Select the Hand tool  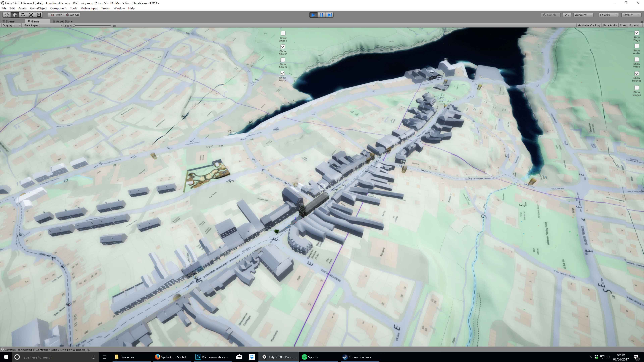[7, 15]
